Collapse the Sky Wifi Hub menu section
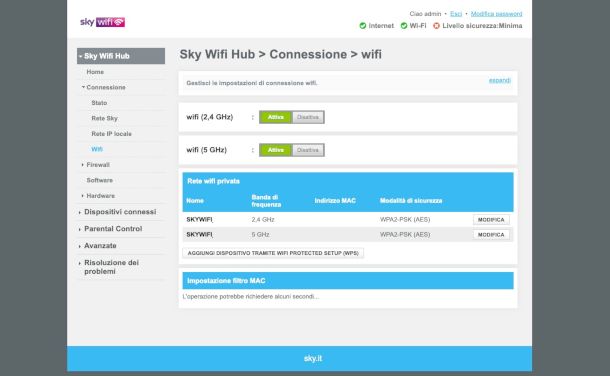The image size is (610, 376). click(121, 56)
